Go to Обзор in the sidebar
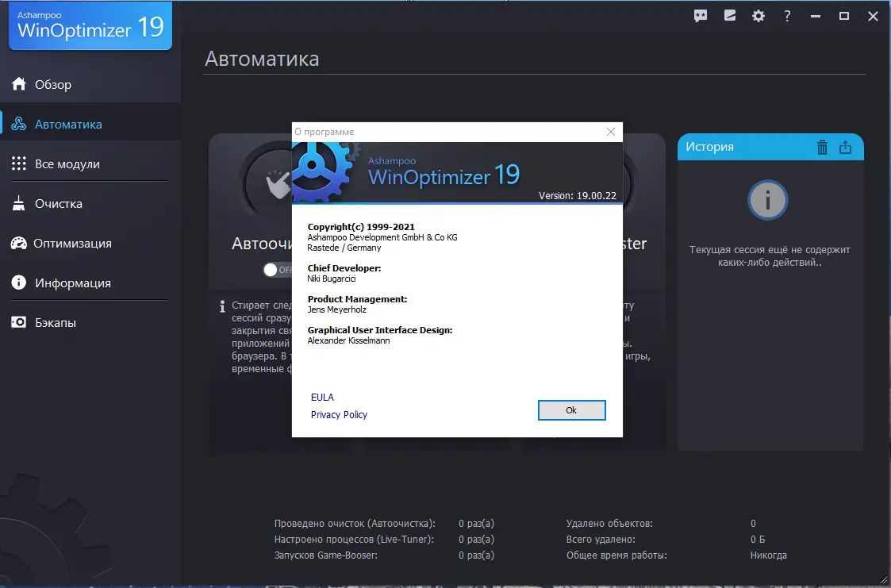 pyautogui.click(x=91, y=84)
